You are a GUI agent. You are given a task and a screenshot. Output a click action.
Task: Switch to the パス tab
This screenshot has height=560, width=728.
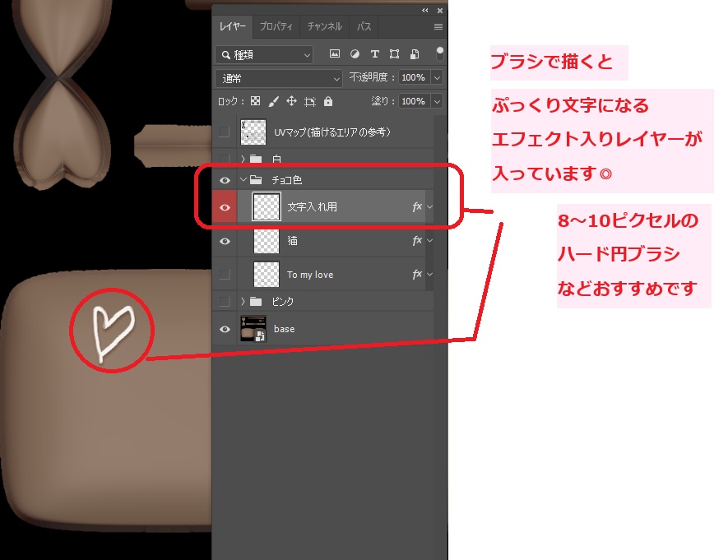[x=364, y=26]
